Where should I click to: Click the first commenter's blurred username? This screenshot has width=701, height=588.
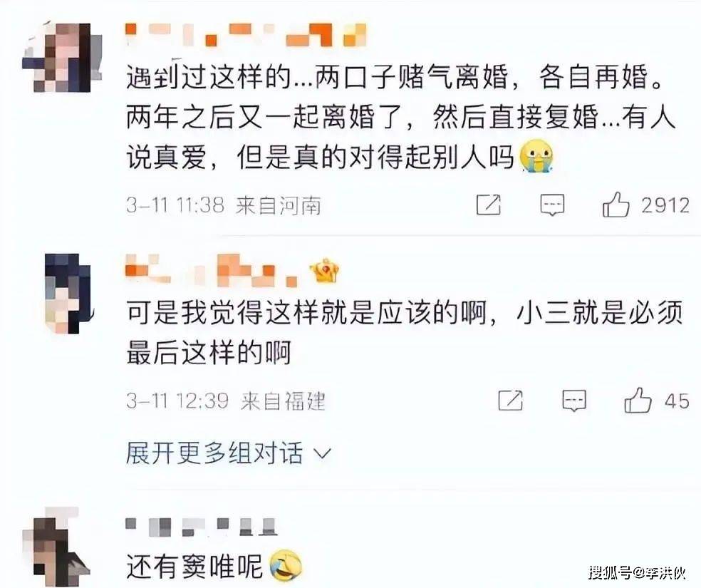point(246,34)
